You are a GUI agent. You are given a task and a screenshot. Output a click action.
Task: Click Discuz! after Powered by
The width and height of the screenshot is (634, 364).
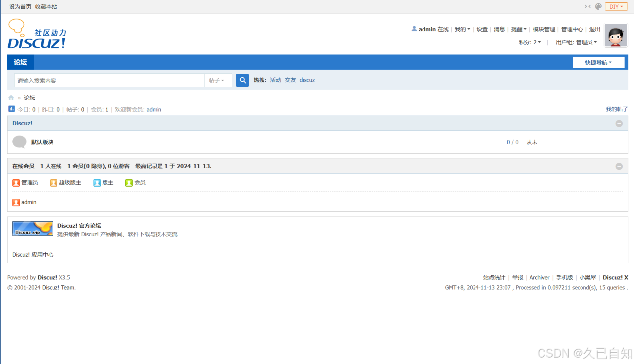pos(48,278)
